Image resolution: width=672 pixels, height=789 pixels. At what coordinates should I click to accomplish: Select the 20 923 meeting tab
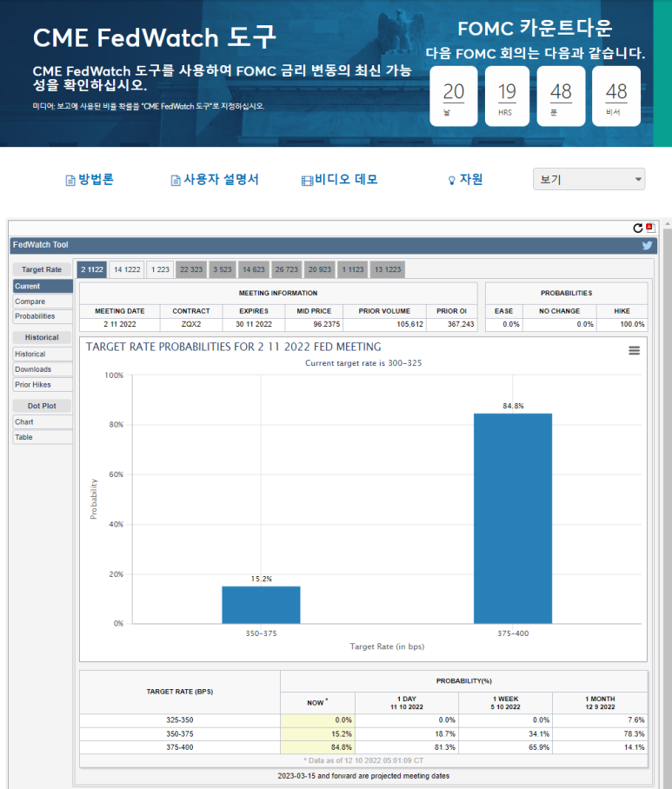(x=320, y=269)
